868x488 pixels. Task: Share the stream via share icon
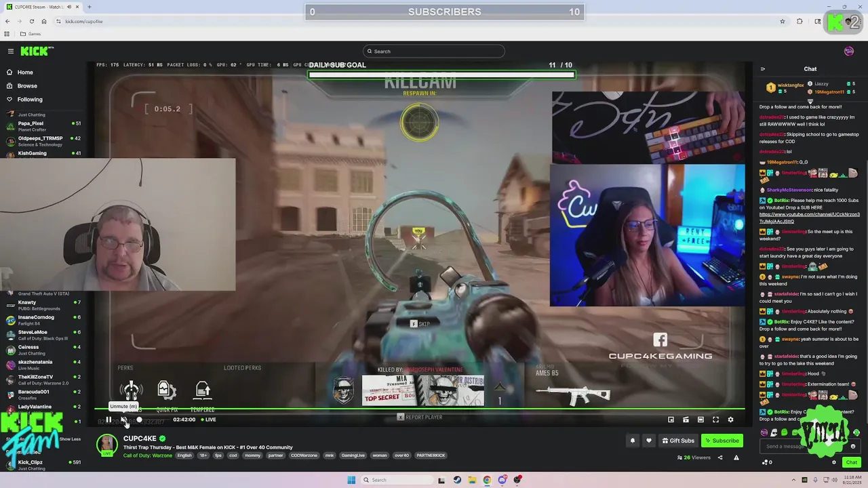click(720, 457)
